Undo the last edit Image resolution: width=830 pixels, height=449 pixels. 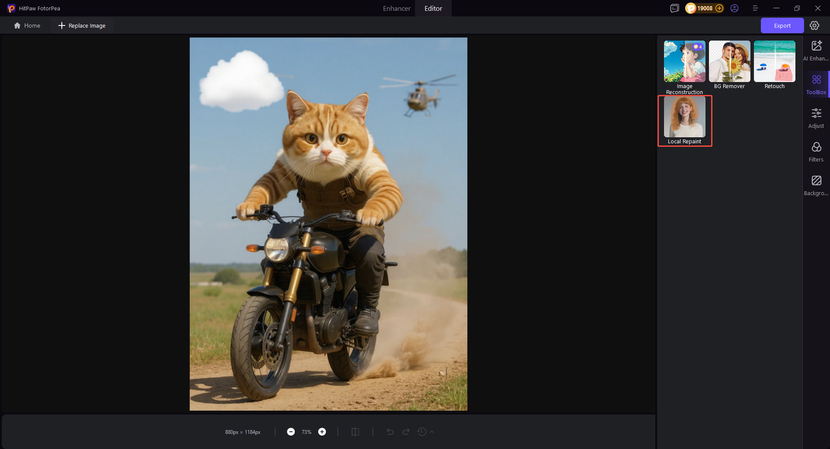[x=390, y=432]
